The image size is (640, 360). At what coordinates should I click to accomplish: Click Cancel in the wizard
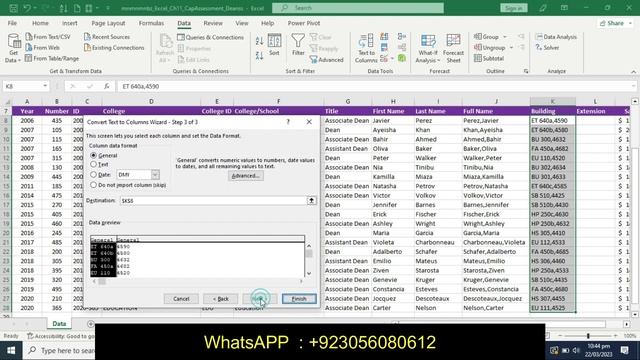pyautogui.click(x=181, y=299)
